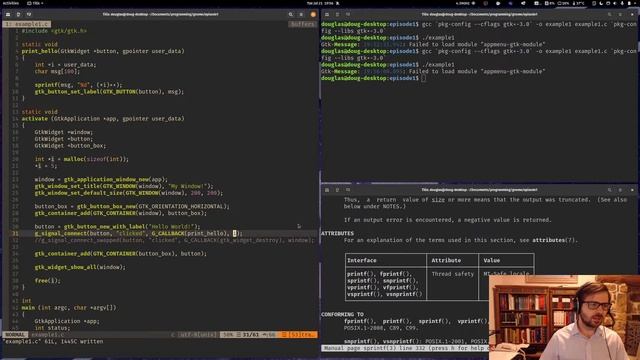
Task: Open session sidebar icon in man page terminal
Action: (327, 190)
